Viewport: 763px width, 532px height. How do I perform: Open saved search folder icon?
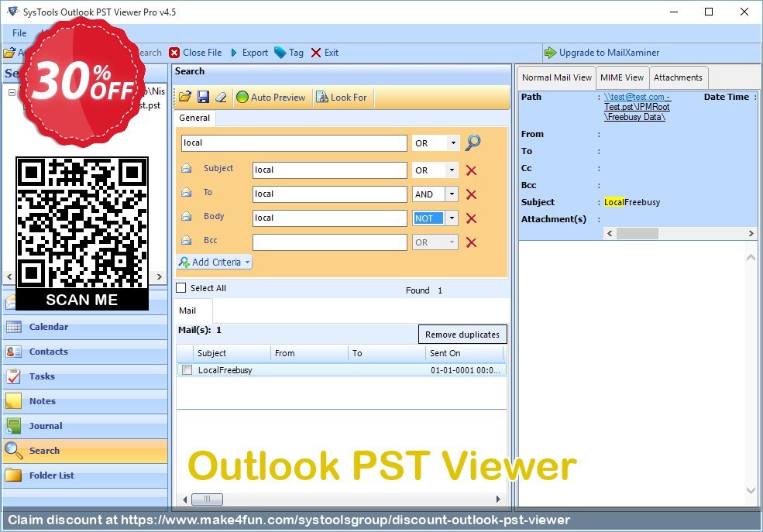pyautogui.click(x=185, y=97)
